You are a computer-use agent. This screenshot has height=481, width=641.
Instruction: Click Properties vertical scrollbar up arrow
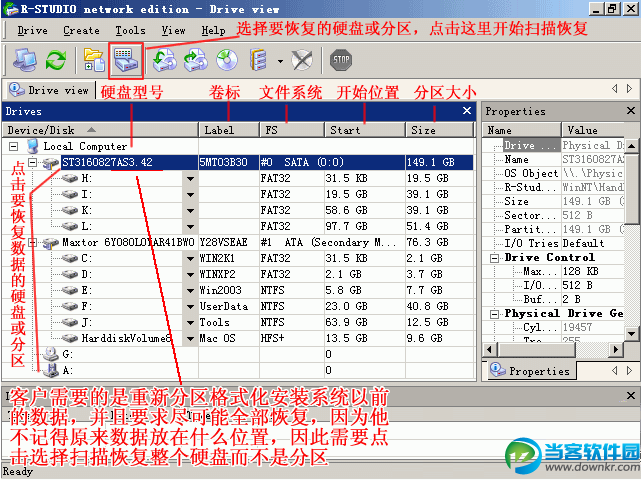click(631, 145)
